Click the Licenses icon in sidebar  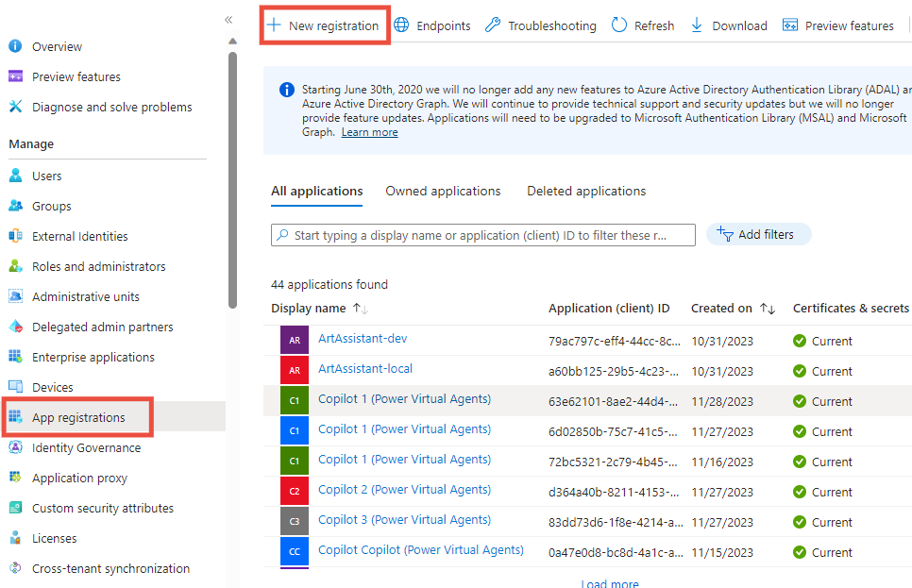pyautogui.click(x=16, y=538)
